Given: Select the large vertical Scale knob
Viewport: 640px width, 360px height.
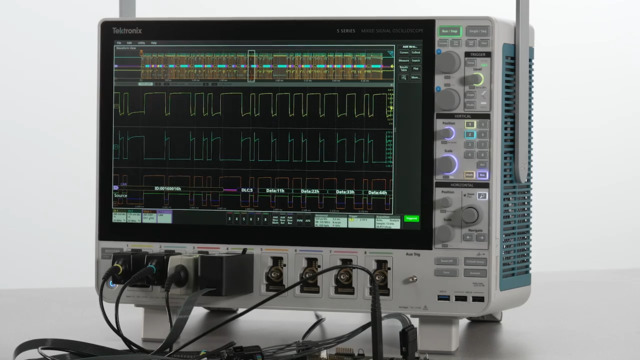Looking at the screenshot, I should pyautogui.click(x=447, y=165).
